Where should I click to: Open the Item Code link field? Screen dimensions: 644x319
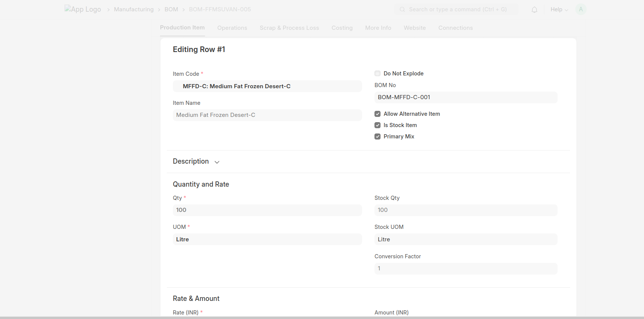(x=267, y=86)
